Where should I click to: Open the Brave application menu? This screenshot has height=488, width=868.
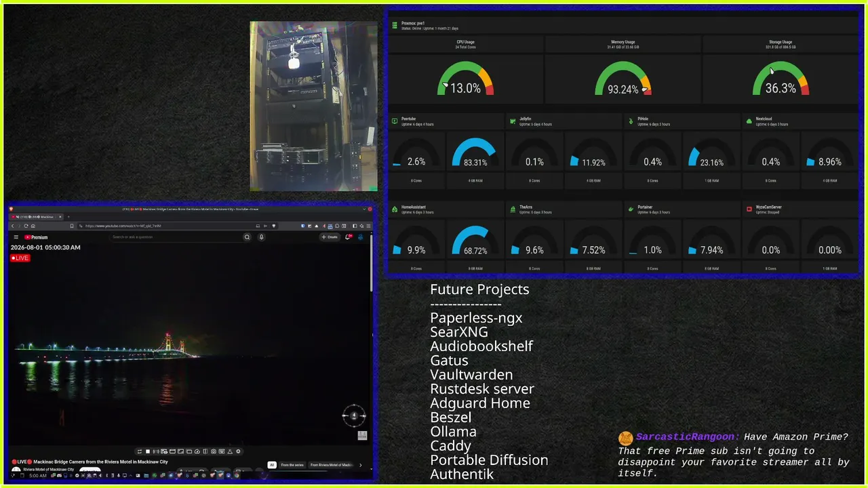pyautogui.click(x=369, y=226)
